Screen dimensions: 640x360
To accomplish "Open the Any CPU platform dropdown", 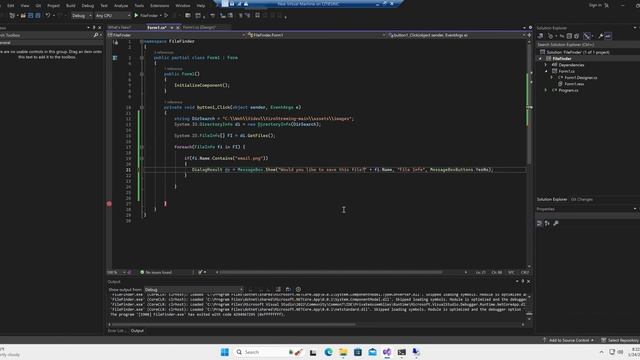I will click(x=113, y=16).
